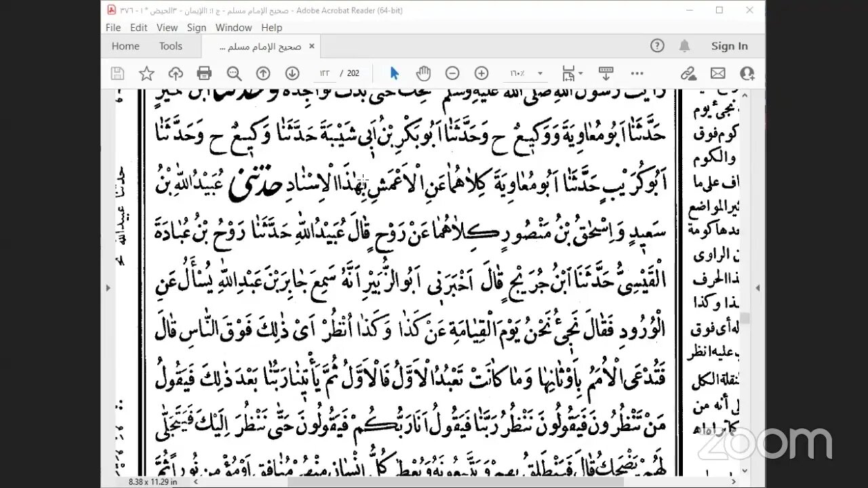868x488 pixels.
Task: Open the Sign menu
Action: (197, 28)
